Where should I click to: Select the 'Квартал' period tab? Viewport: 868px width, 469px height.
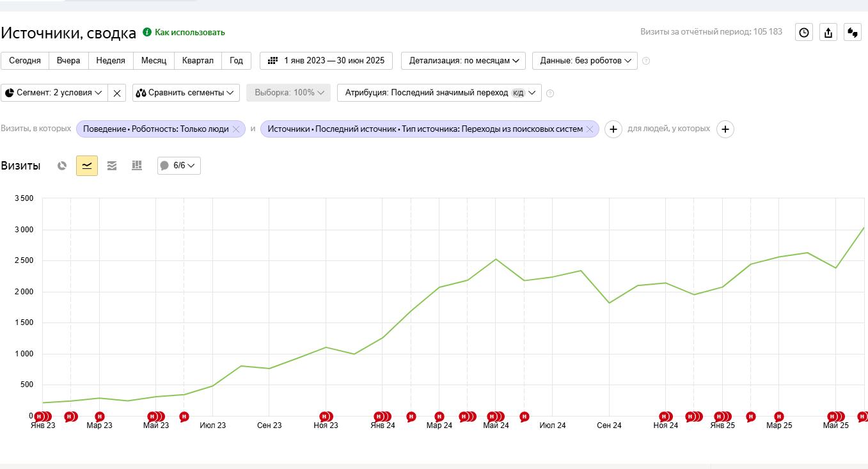(x=198, y=61)
